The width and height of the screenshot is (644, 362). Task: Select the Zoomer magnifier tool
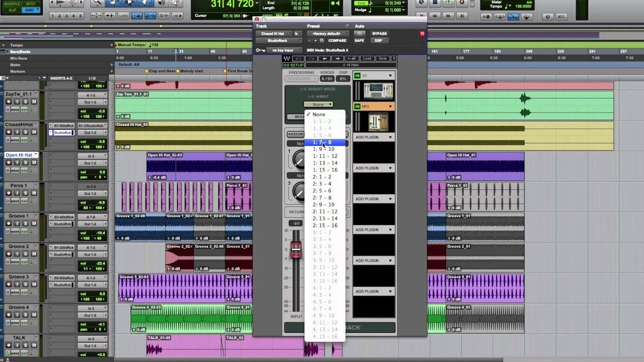tap(98, 3)
